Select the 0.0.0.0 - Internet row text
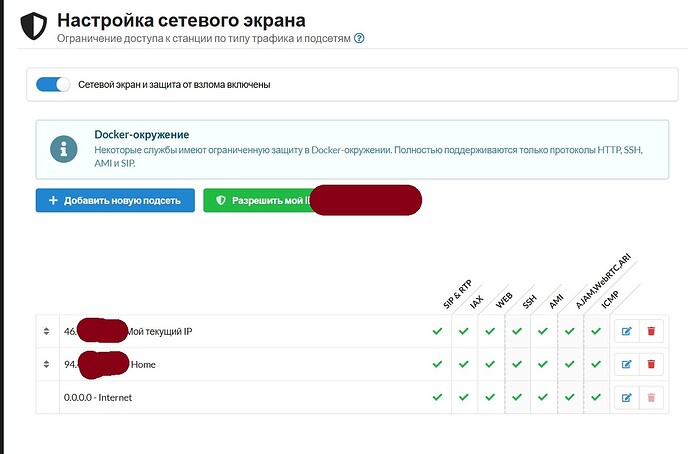This screenshot has width=690, height=454. 98,397
